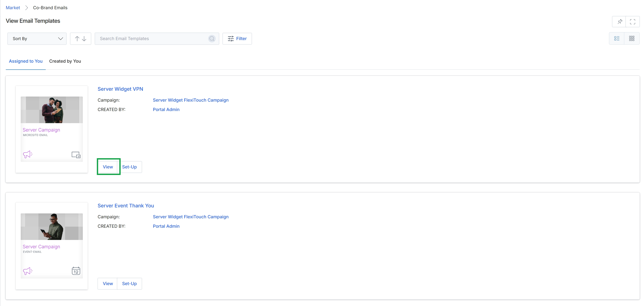The width and height of the screenshot is (644, 306).
Task: Switch to grid view layout icon
Action: 632,39
